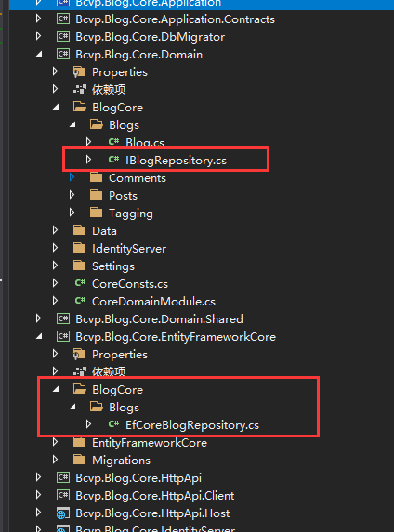Viewport: 394px width, 532px height.
Task: Collapse the Bcvp.Blog.Core.EntityFrameworkCore project
Action: pyautogui.click(x=39, y=336)
